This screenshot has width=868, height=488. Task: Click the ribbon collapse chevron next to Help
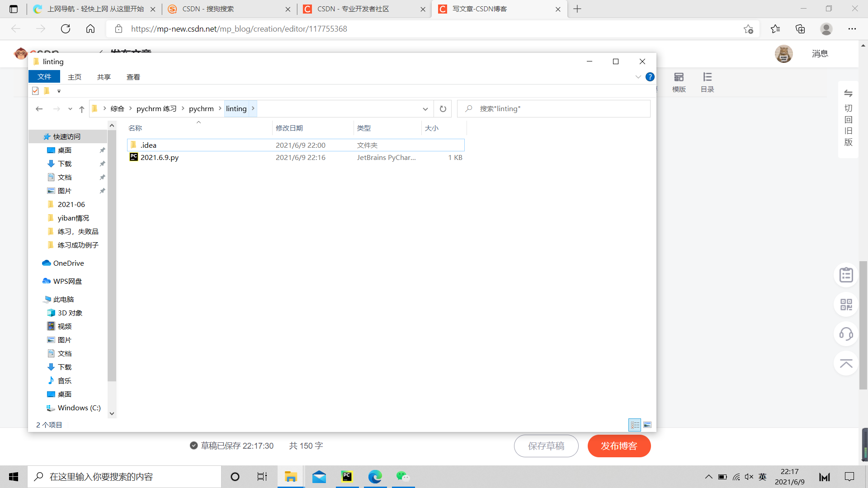[637, 77]
